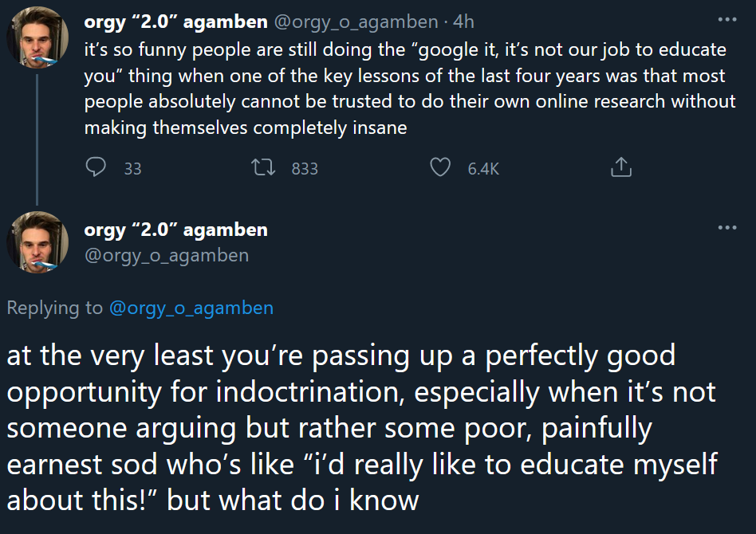The width and height of the screenshot is (756, 534).
Task: Click the blue @orgy_o_agamben Replying-to mention
Action: coord(190,308)
